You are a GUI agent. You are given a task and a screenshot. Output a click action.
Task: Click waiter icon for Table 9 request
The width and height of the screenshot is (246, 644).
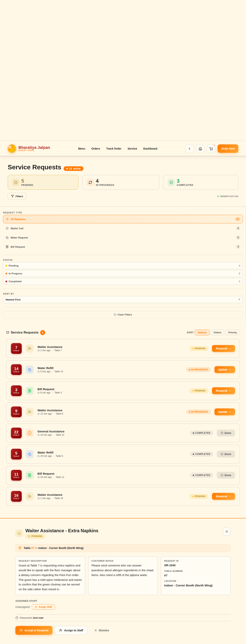tap(30, 412)
